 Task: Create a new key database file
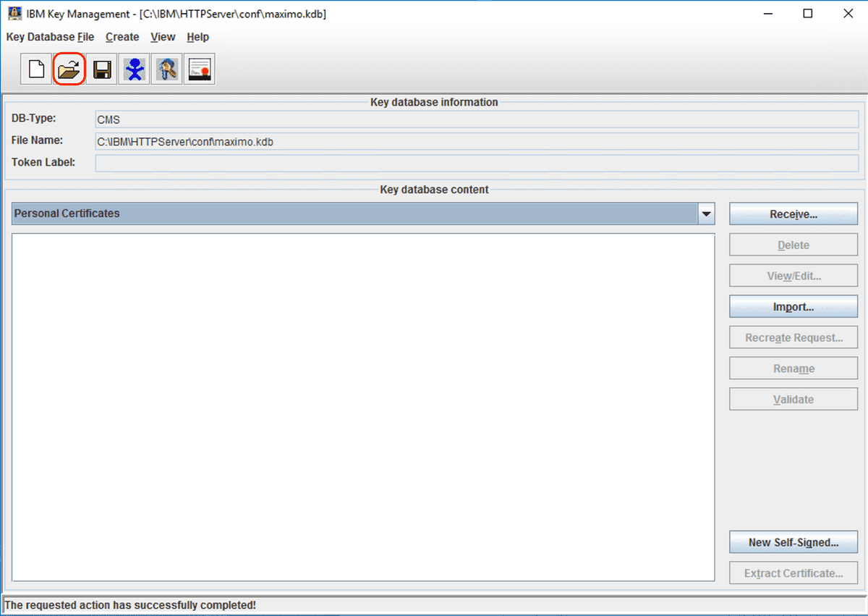click(x=35, y=68)
